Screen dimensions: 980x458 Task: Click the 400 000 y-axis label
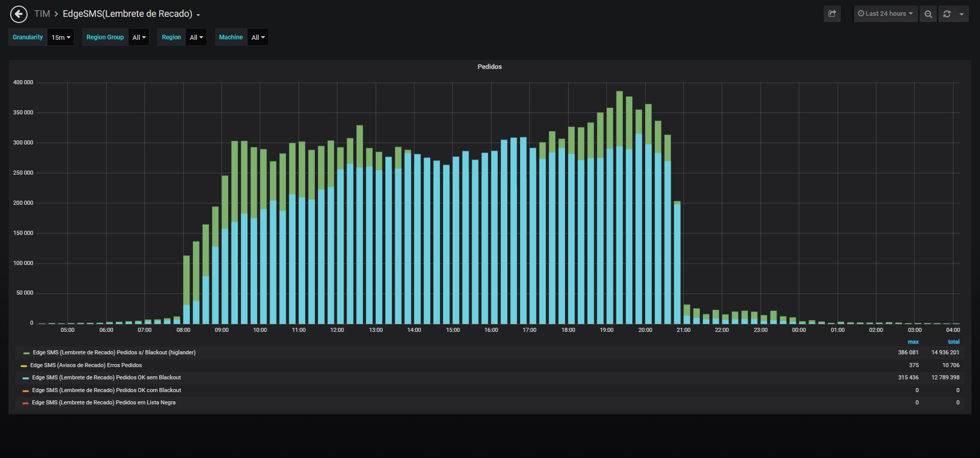click(23, 83)
